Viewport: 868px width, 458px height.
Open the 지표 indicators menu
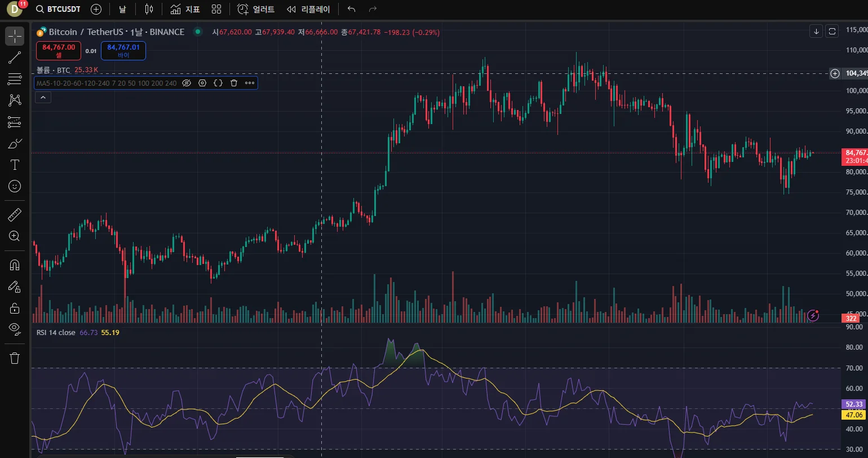[185, 9]
